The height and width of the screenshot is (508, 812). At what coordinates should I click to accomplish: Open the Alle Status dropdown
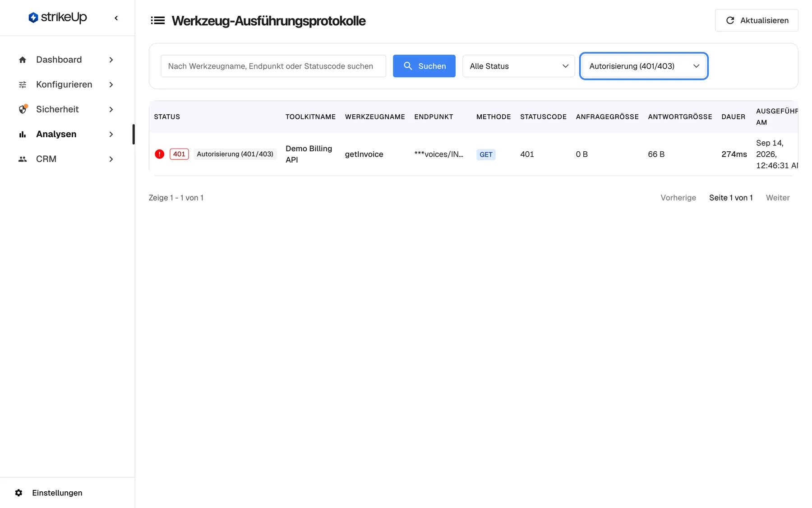tap(518, 66)
